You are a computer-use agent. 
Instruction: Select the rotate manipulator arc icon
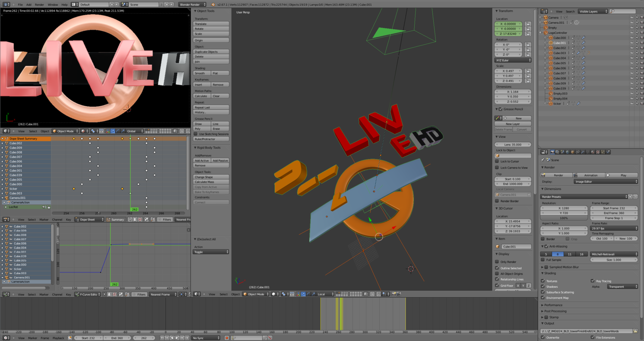[308, 294]
